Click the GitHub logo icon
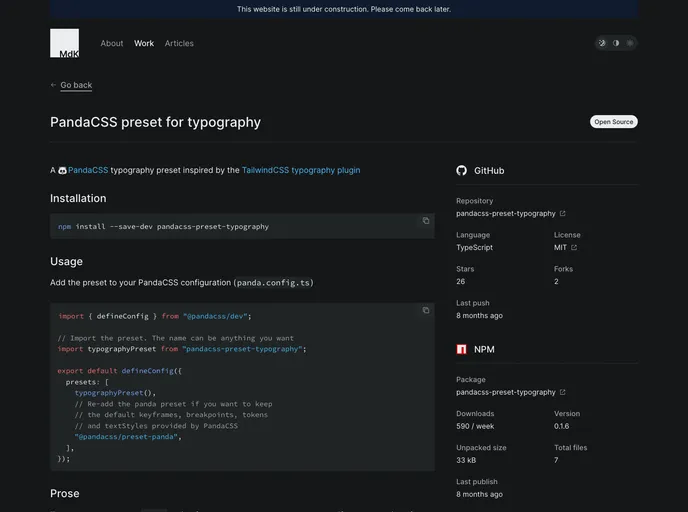 click(462, 171)
